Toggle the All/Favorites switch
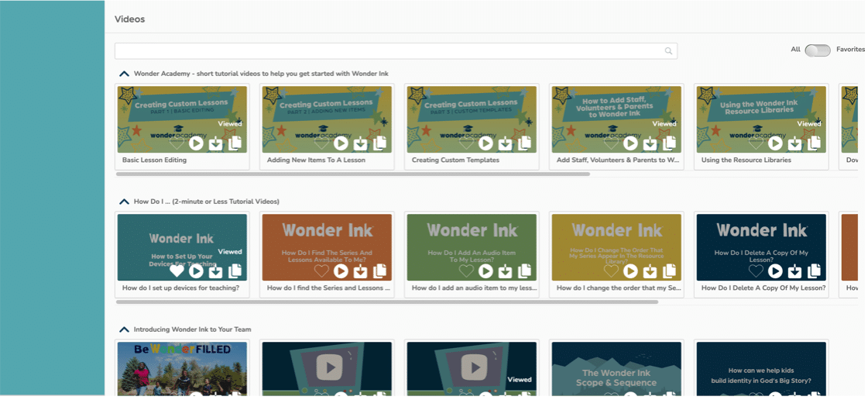Image resolution: width=868 pixels, height=400 pixels. click(817, 50)
